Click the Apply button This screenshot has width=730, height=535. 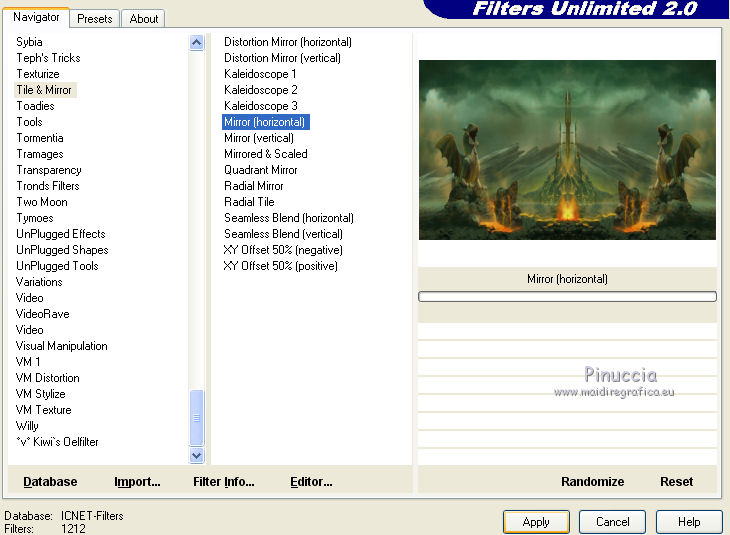coord(536,521)
